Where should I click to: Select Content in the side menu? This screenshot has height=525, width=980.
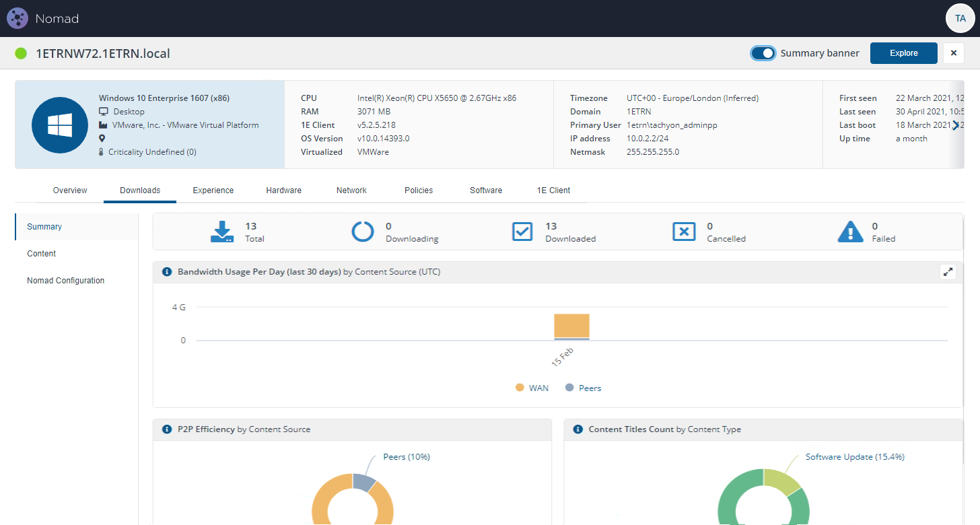[x=77, y=254]
